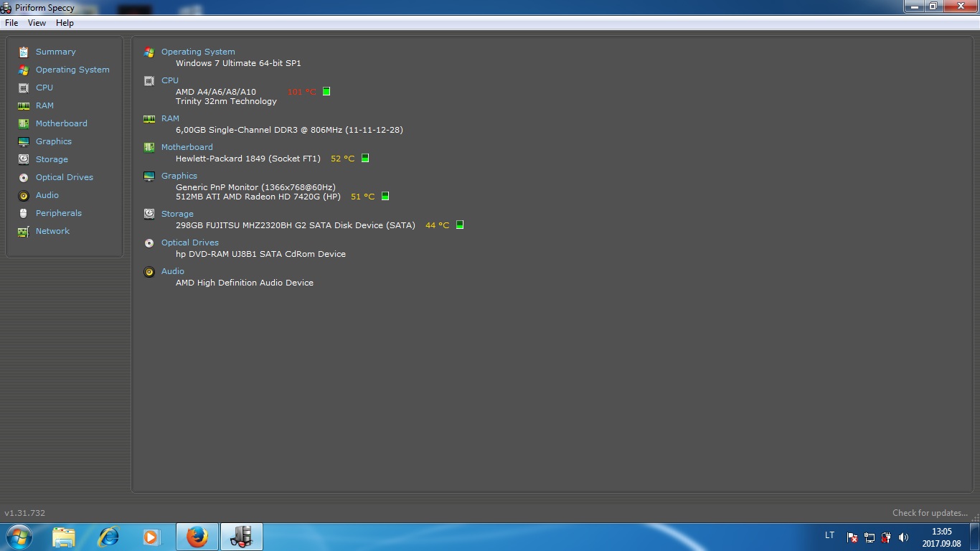Click the green indicator next to graphics 51 °C
The width and height of the screenshot is (980, 551).
385,196
